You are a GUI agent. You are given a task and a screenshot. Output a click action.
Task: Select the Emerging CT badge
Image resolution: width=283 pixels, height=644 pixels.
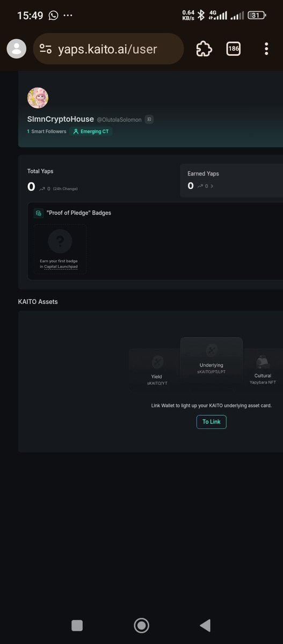tap(91, 131)
